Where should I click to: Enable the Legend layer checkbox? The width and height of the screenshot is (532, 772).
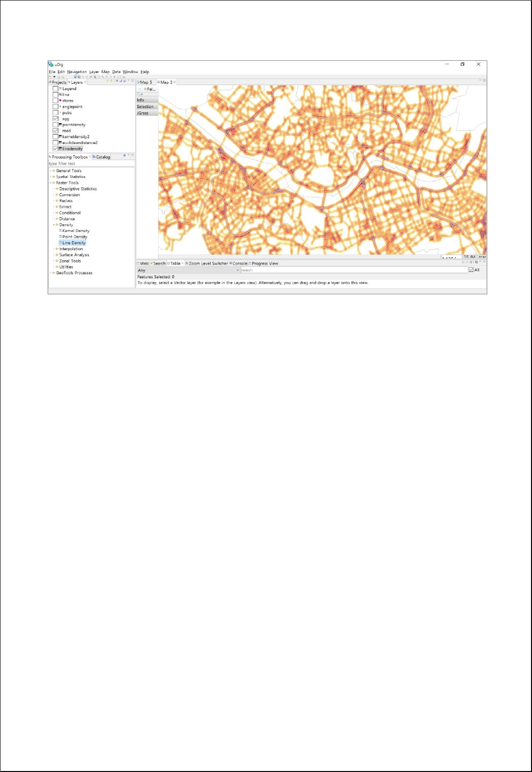tap(55, 89)
